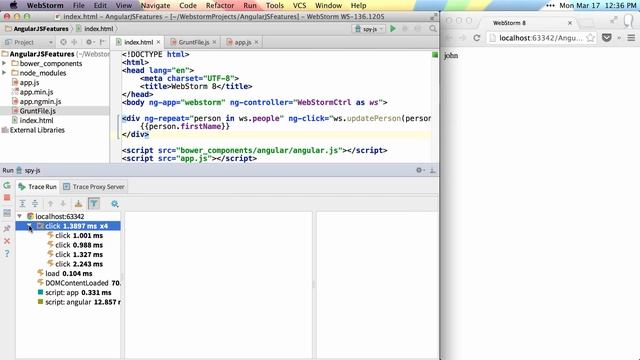This screenshot has height=360, width=640.
Task: Open Apple menu
Action: point(13,5)
